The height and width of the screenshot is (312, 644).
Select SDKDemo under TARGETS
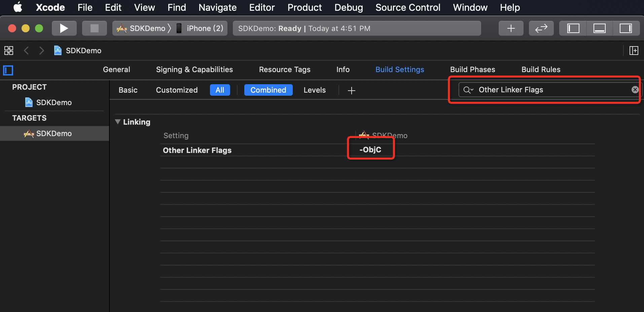(x=55, y=133)
